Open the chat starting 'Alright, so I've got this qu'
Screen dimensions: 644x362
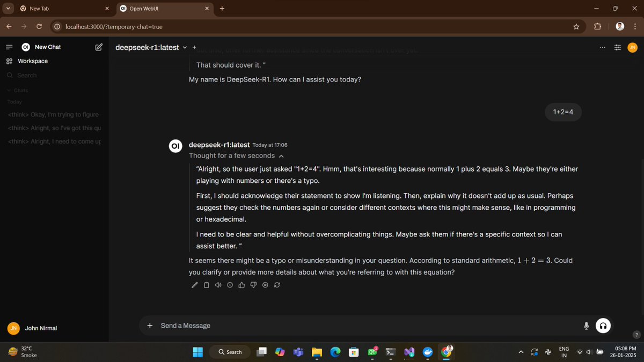[x=54, y=128]
